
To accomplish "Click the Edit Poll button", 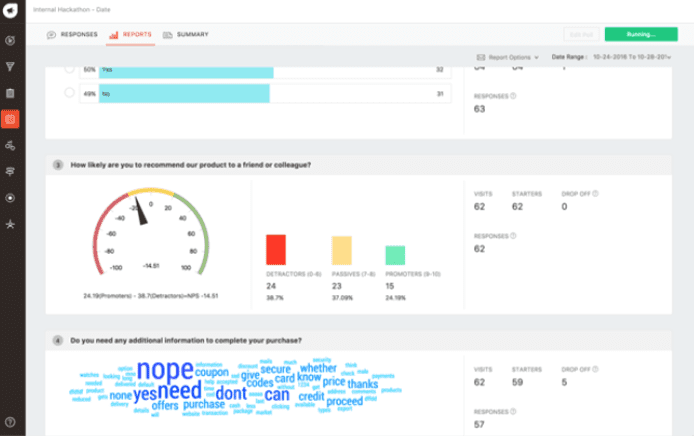I will [582, 35].
